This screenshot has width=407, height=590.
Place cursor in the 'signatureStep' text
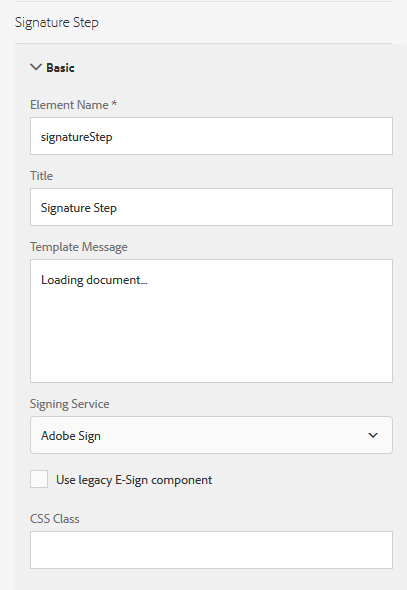76,137
